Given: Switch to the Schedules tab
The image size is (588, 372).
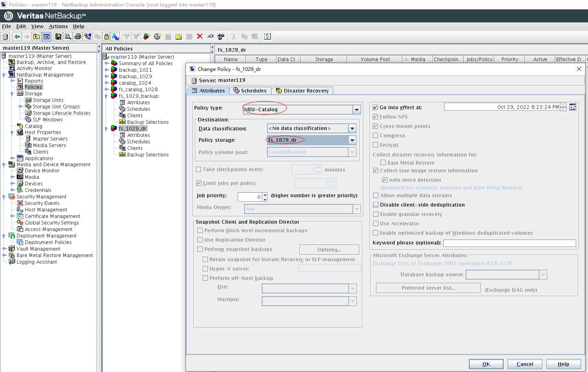Looking at the screenshot, I should click(250, 91).
